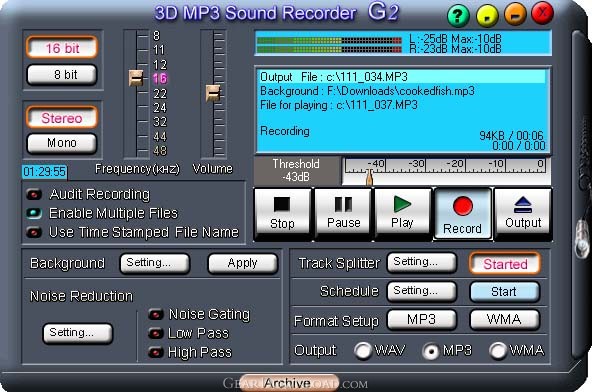Open Track Splitter Setting
Screen dimensions: 592x392
421,262
